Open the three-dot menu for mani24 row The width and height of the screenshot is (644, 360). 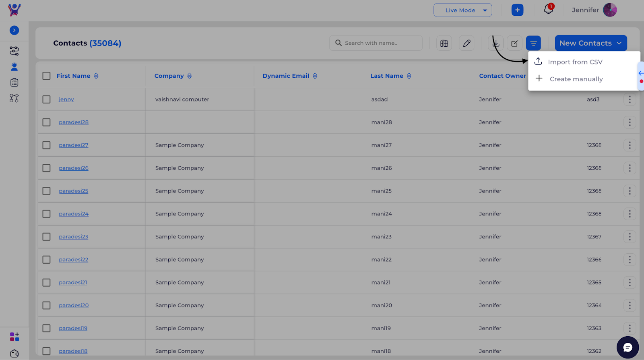click(630, 214)
